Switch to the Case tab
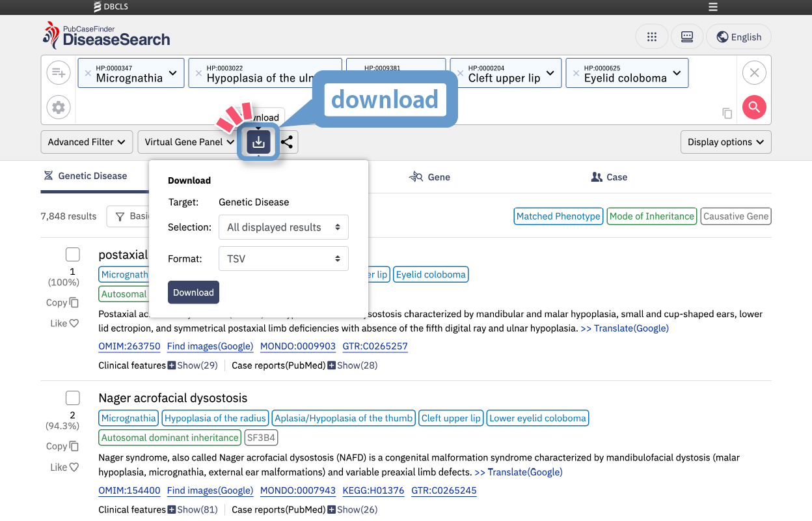Image resolution: width=812 pixels, height=521 pixels. click(x=609, y=177)
